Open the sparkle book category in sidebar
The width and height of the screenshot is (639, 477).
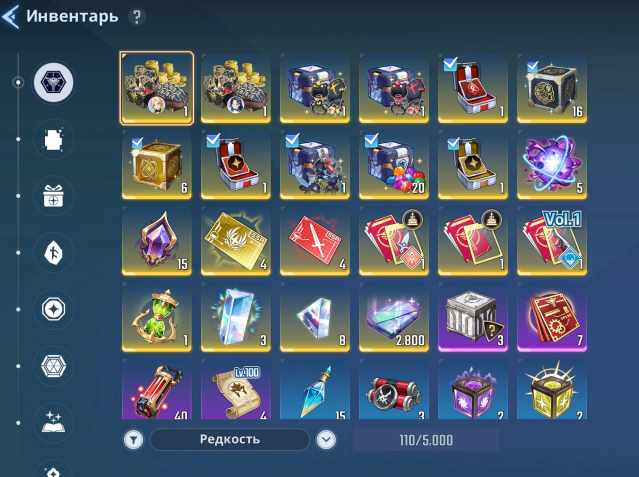coord(53,422)
